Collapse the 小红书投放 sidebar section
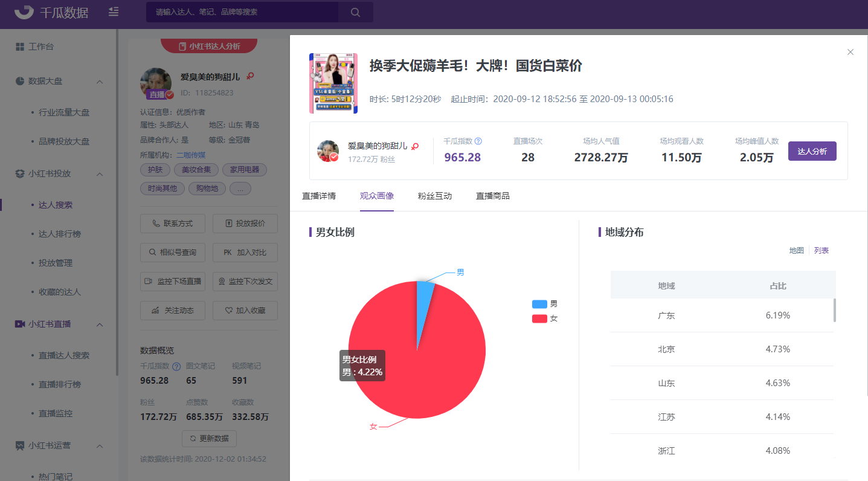The width and height of the screenshot is (868, 481). (x=100, y=174)
